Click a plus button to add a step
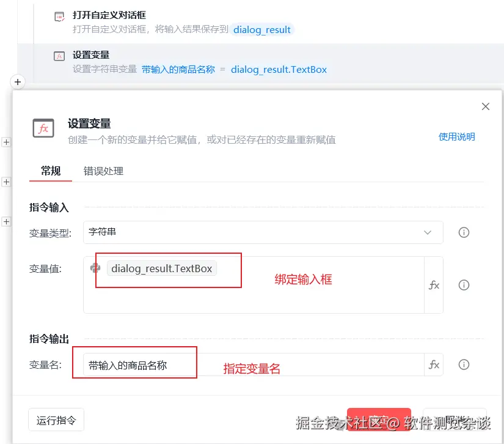 click(x=17, y=82)
